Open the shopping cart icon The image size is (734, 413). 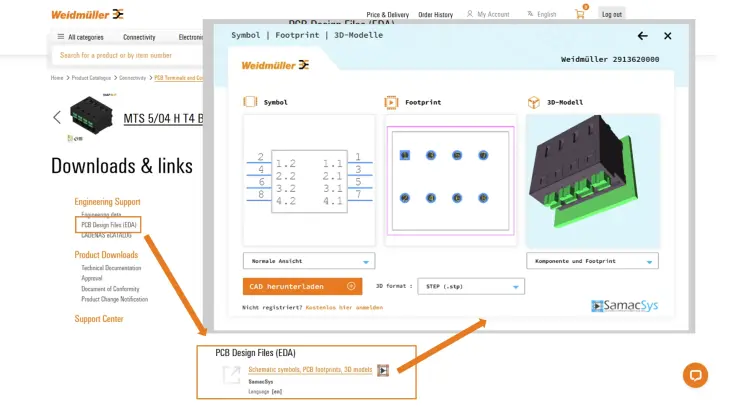tap(579, 14)
